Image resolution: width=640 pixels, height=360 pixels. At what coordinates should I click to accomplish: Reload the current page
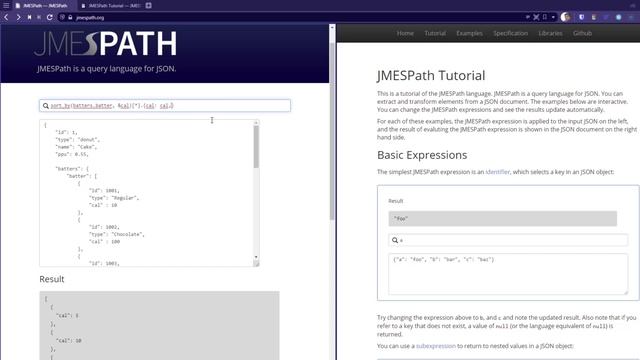[x=49, y=17]
